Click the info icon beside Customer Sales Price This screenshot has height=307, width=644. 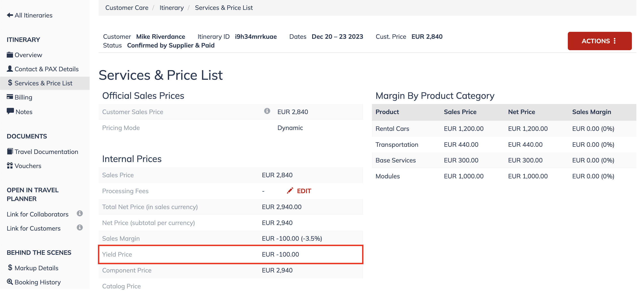[267, 111]
